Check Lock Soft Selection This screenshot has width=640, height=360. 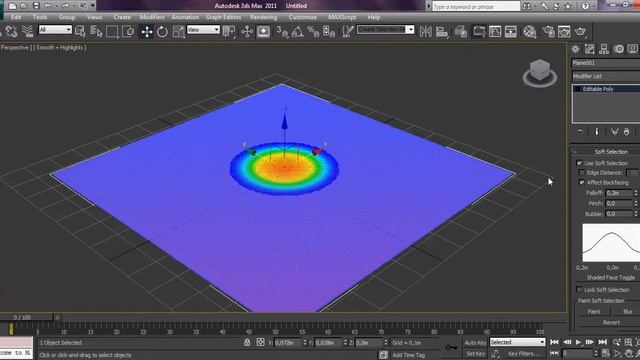point(579,289)
